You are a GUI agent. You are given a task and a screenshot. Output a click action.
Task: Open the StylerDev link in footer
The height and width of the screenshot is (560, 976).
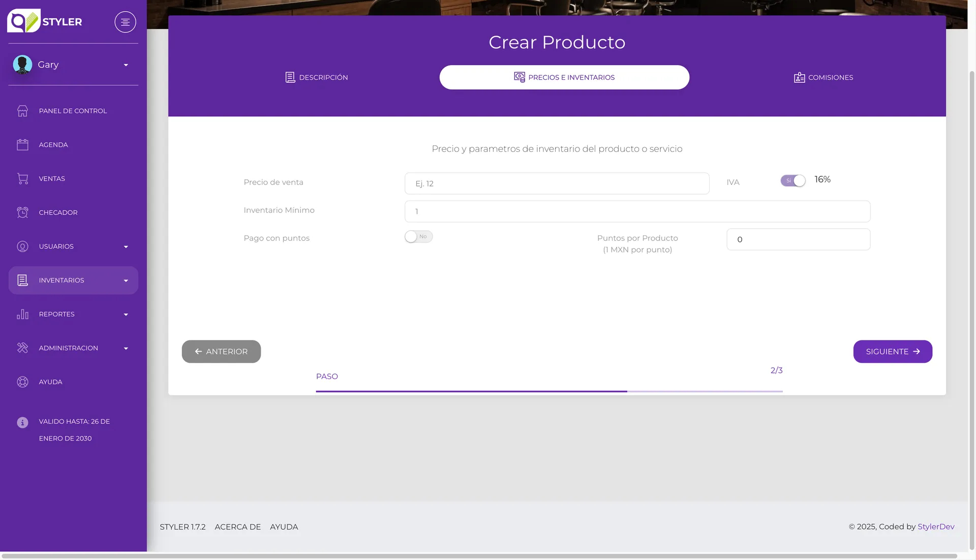click(x=936, y=526)
